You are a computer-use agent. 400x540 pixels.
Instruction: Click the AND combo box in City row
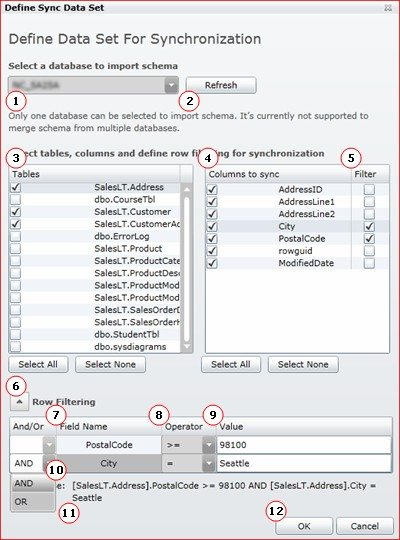coord(32,464)
